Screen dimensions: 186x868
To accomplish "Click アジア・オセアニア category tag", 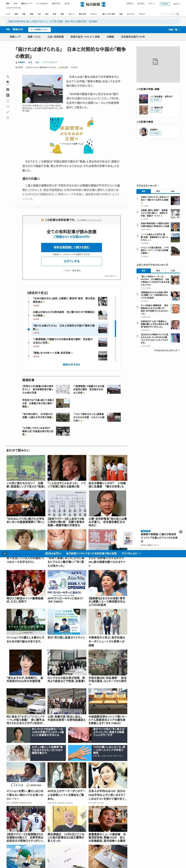I will point(50,62).
